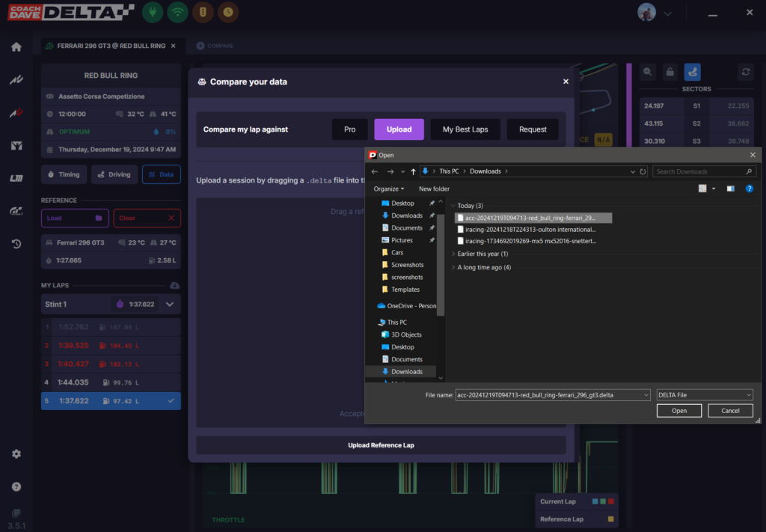Screen dimensions: 766x532
Task: Select lap 4 with time 1:44.035
Action: click(111, 382)
